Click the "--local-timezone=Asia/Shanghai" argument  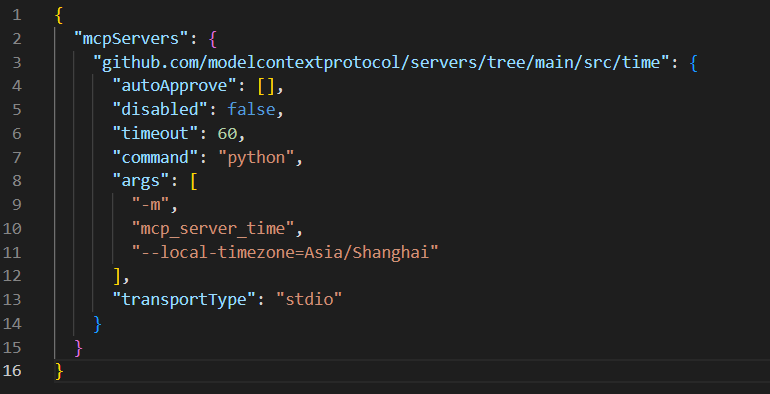click(x=285, y=253)
